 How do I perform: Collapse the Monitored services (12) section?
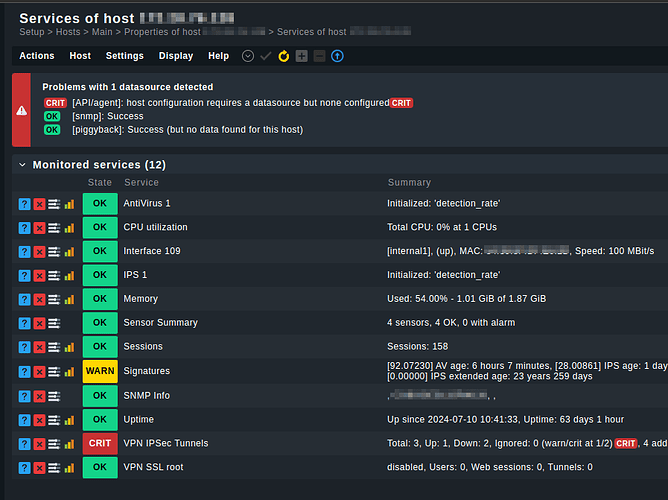23,164
